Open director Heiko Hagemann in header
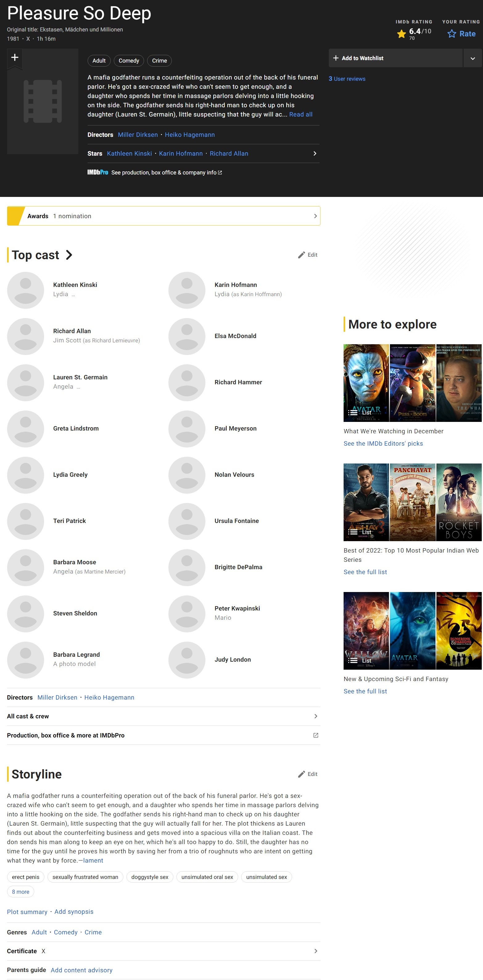 click(x=190, y=135)
